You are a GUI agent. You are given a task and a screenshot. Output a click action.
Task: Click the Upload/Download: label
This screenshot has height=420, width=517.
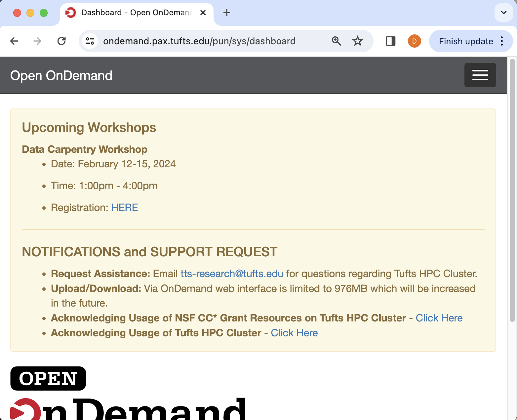(x=96, y=288)
